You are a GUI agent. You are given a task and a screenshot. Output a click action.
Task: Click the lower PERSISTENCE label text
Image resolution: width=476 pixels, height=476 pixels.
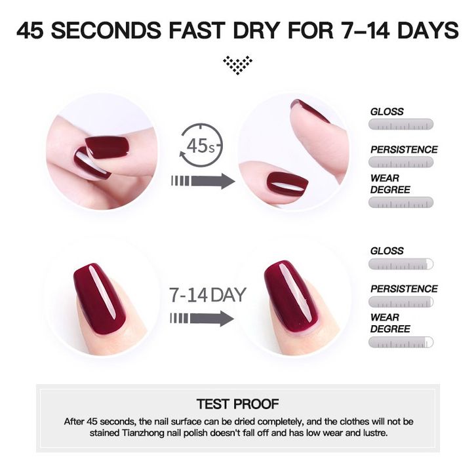(x=404, y=288)
